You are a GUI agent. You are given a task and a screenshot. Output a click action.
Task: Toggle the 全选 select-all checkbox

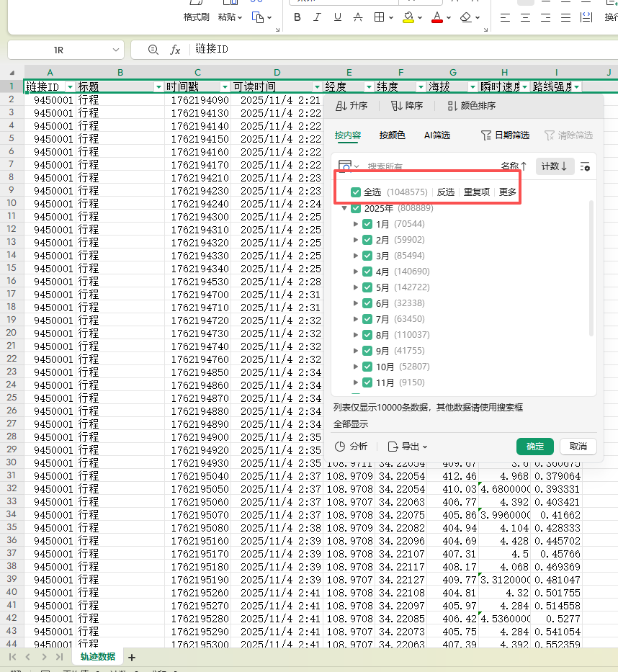(x=356, y=192)
